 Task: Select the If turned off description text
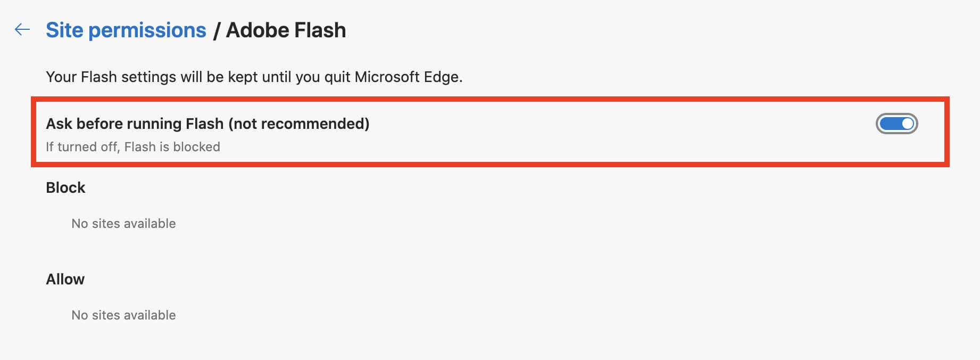pos(132,146)
